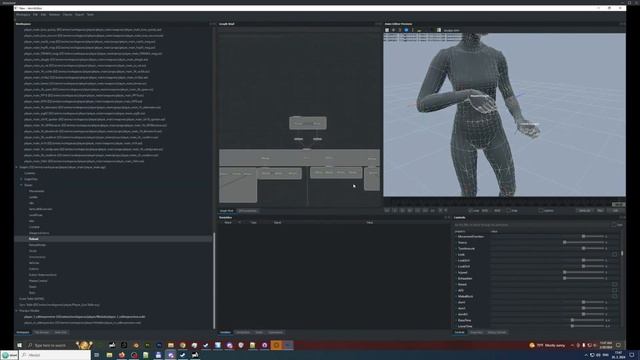This screenshot has height=360, width=640.
Task: Click first icon in preview viewport toolbar
Action: coord(387,30)
